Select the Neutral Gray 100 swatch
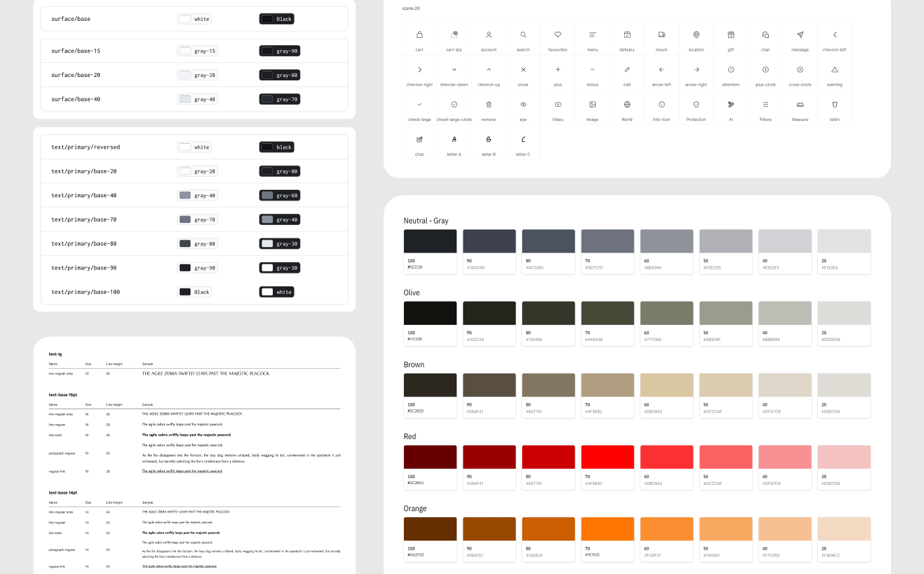 tap(430, 242)
